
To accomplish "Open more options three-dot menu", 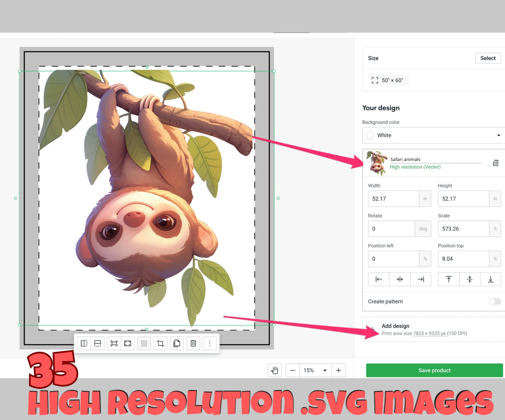I will coord(210,343).
